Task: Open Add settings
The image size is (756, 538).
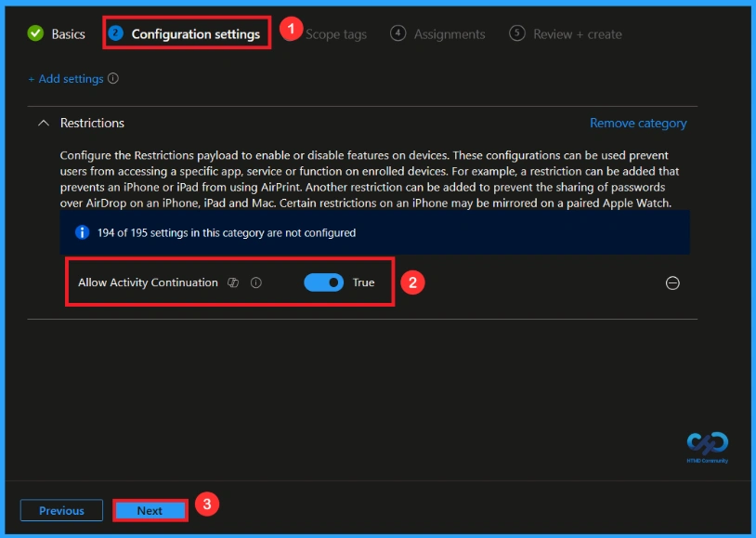Action: [65, 79]
